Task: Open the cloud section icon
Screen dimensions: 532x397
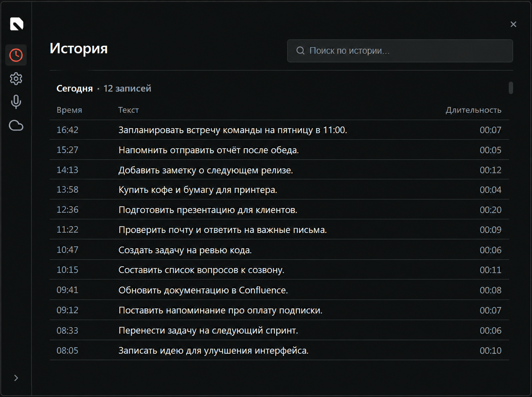Action: 16,126
